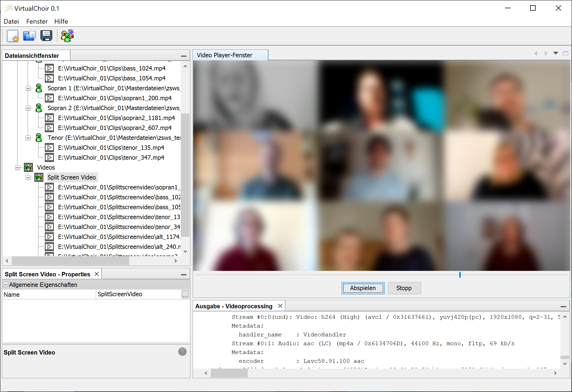Viewport: 572px width, 392px height.
Task: Click the video playback position slider
Action: (x=460, y=275)
